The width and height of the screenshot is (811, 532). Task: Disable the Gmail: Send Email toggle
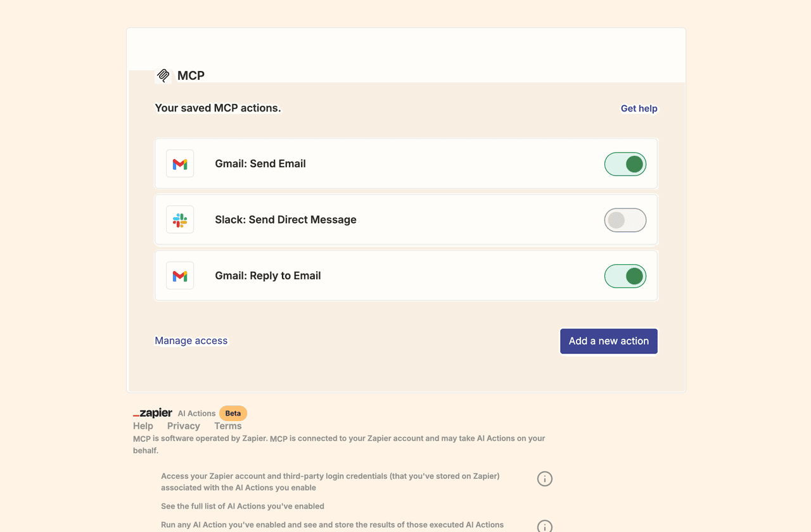point(625,164)
